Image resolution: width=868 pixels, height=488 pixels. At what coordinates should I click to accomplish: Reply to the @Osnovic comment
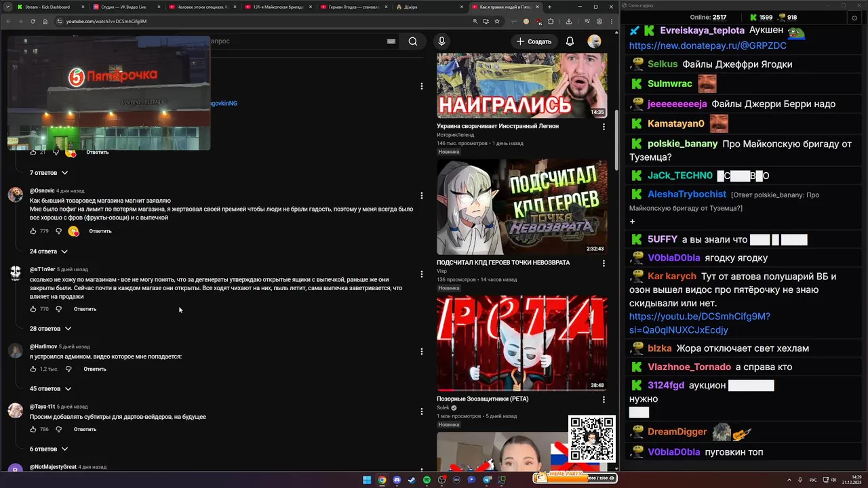click(100, 231)
